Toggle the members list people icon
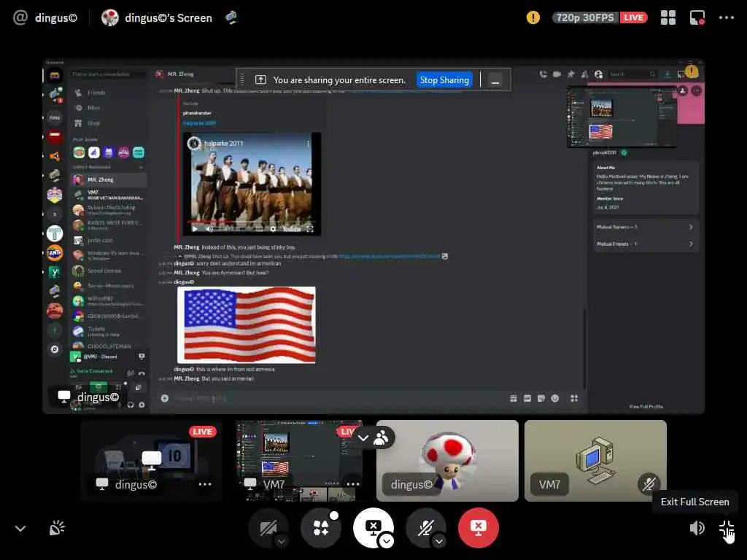 [381, 437]
